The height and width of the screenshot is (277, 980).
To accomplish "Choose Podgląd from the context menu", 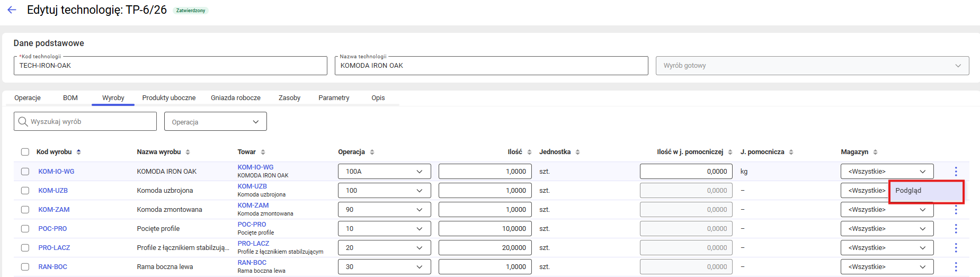I will coord(926,191).
